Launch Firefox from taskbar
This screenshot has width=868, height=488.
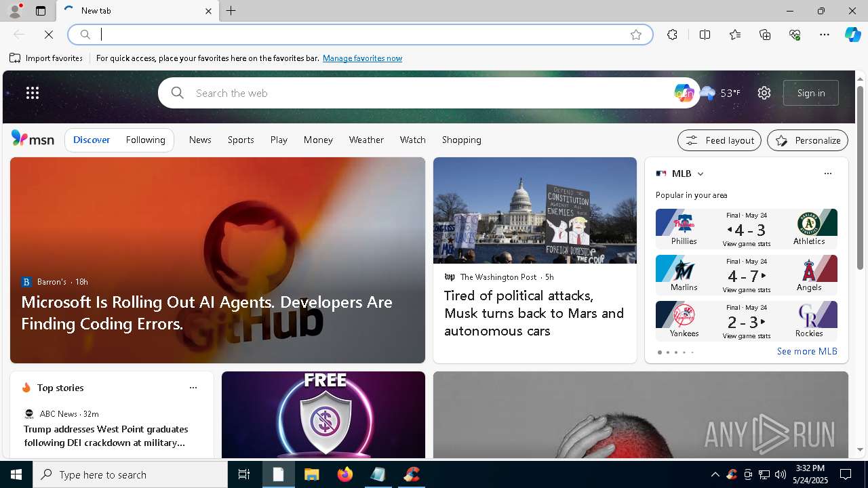point(345,474)
